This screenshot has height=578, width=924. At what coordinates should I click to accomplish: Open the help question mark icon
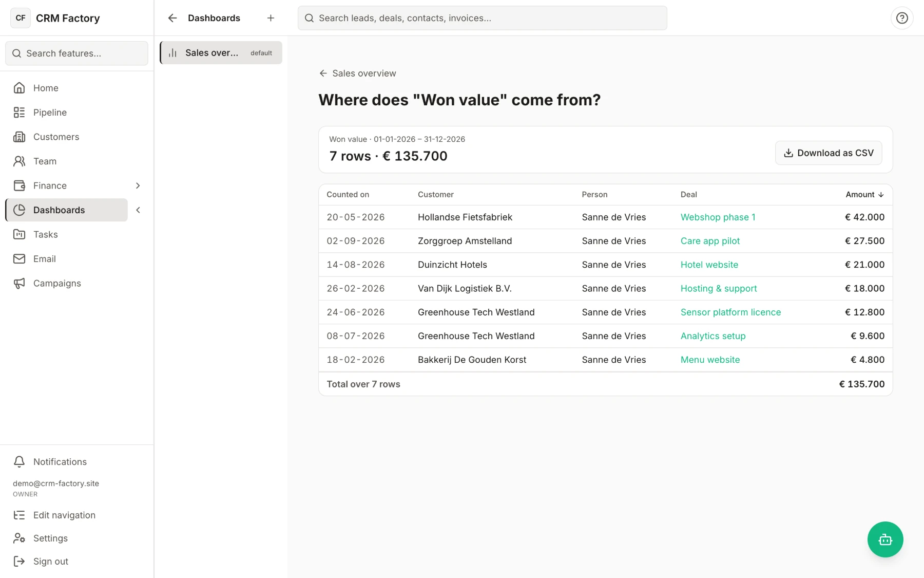pyautogui.click(x=902, y=18)
